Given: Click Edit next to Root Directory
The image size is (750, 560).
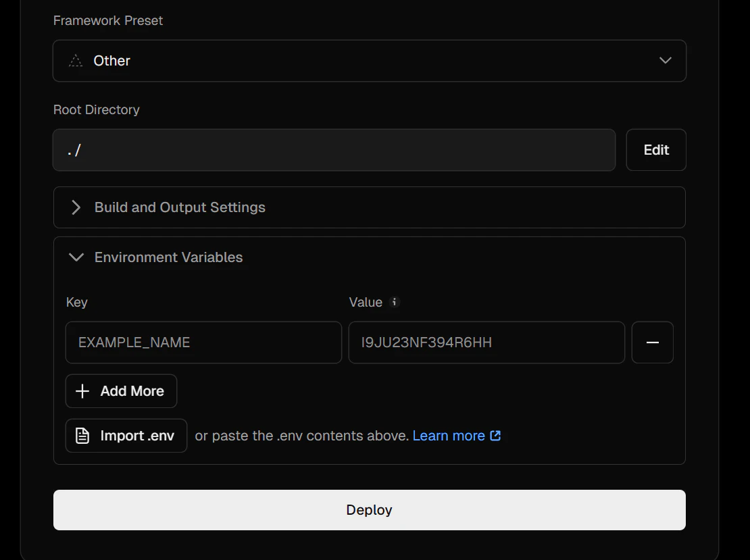Looking at the screenshot, I should [x=656, y=150].
